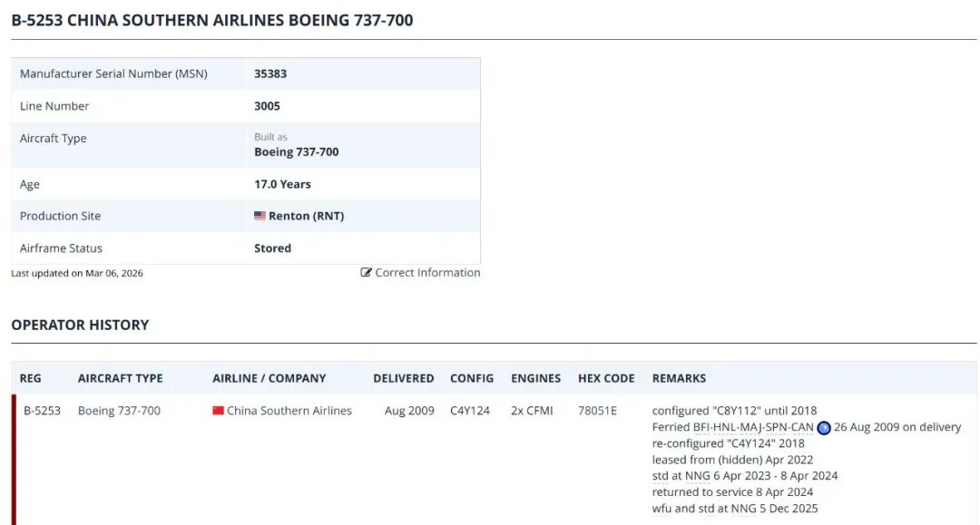The image size is (980, 525).
Task: Open the China Southern Airlines operator link
Action: pos(289,410)
